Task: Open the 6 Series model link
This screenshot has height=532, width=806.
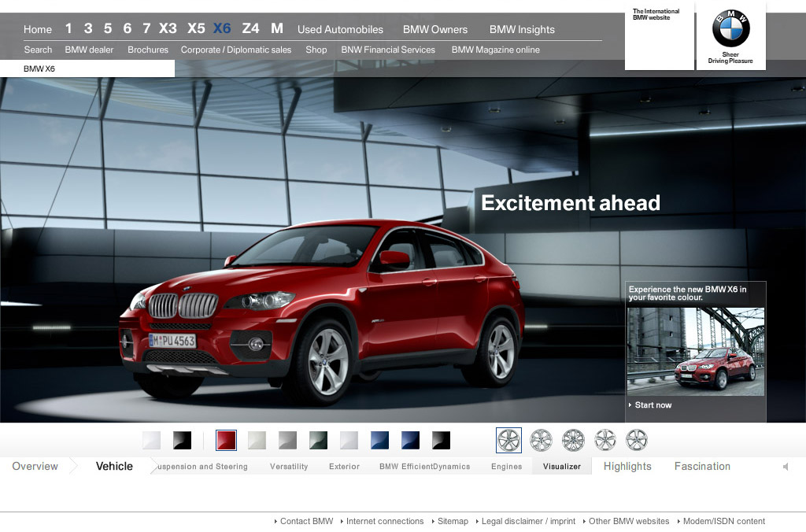Action: pos(127,28)
